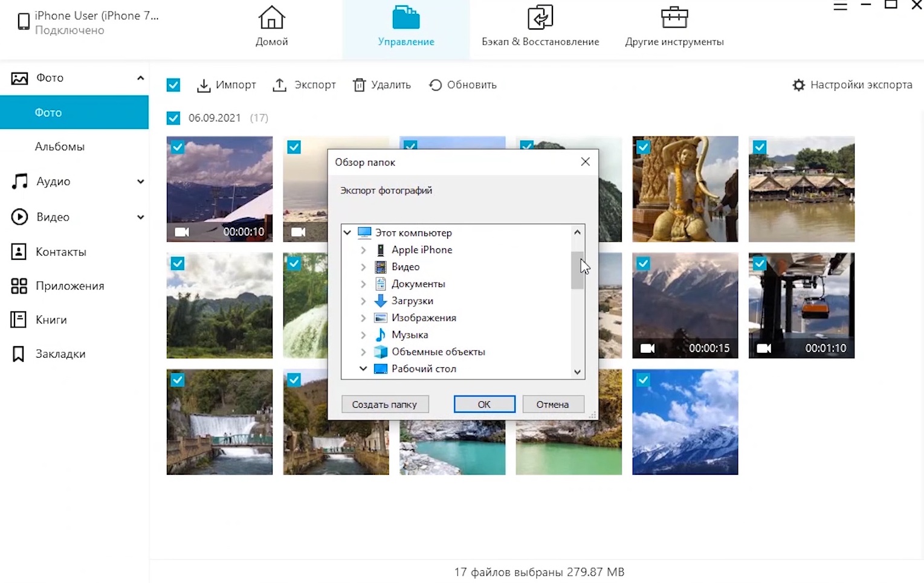Uncheck the snowy mountains blue sky photo checkbox
This screenshot has height=583, width=924.
(644, 380)
